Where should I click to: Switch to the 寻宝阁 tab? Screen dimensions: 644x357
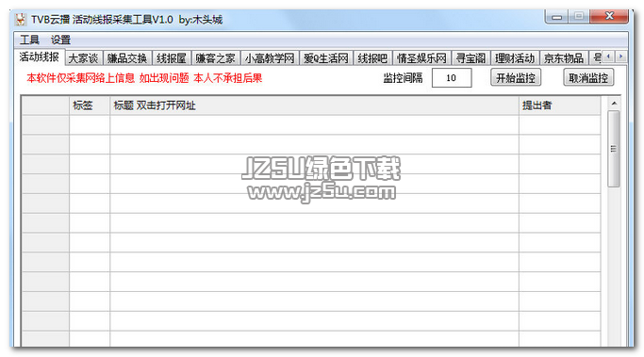471,58
